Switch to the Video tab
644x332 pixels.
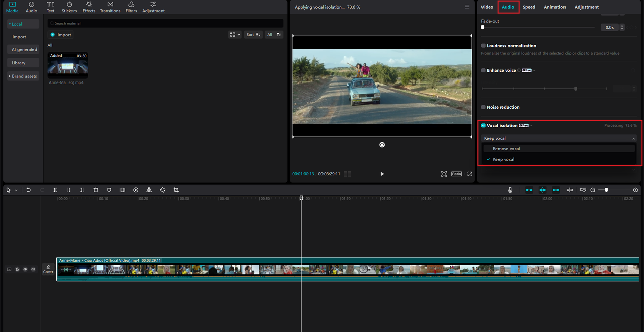[487, 7]
